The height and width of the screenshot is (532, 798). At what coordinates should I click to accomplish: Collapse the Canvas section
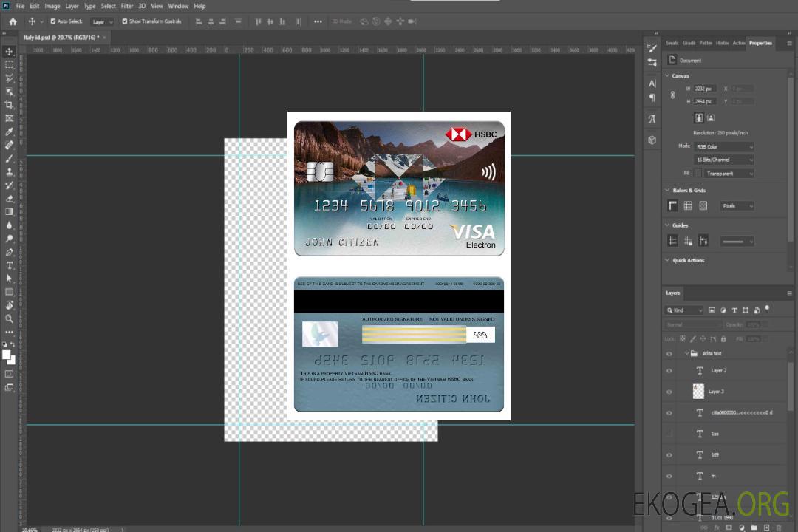(x=668, y=76)
